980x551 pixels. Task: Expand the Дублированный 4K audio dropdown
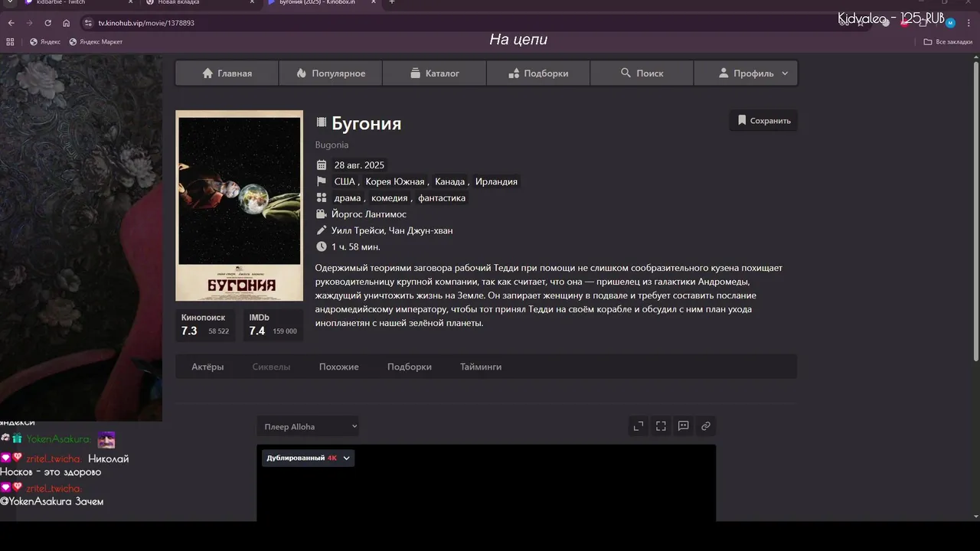click(x=308, y=458)
